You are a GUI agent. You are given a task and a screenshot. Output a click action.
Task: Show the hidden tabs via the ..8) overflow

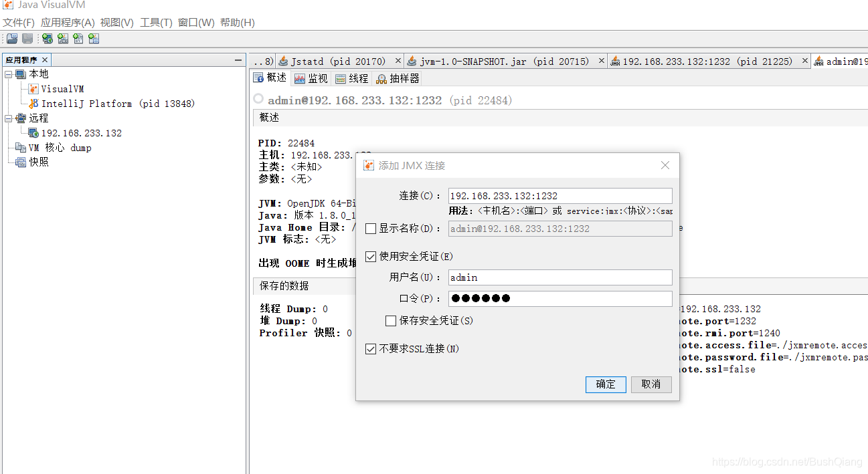(x=262, y=61)
